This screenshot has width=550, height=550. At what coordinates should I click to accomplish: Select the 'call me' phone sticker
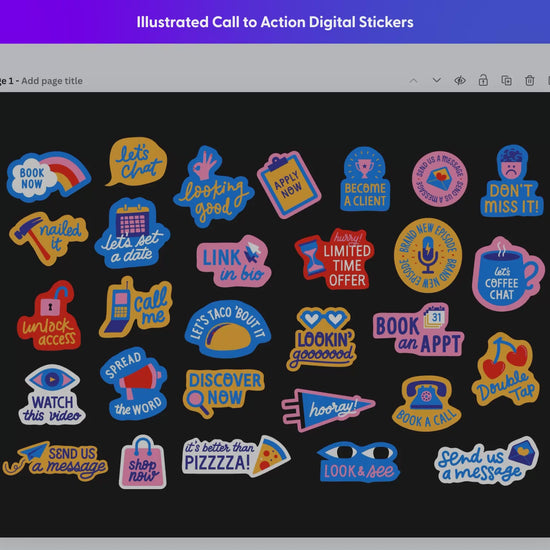coord(135,307)
